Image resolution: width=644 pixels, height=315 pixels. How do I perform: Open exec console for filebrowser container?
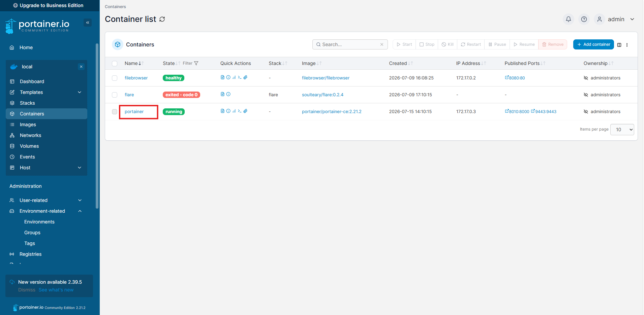point(240,77)
